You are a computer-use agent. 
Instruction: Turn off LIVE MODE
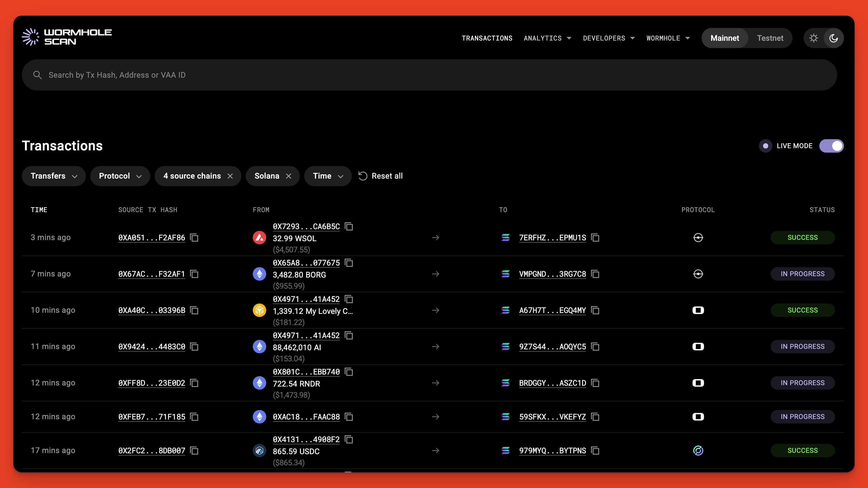832,146
